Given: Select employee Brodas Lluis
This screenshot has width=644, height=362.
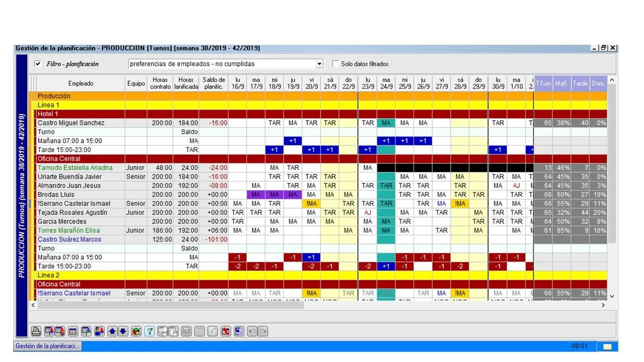Looking at the screenshot, I should [x=56, y=195].
